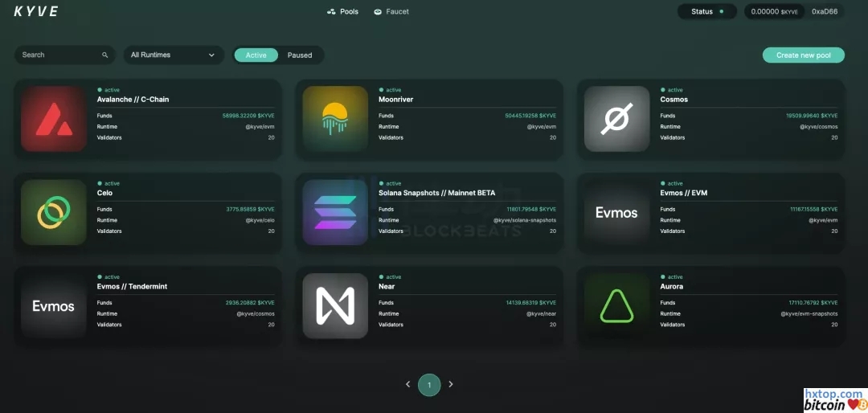Open the Faucet navigation tab
The image size is (868, 413).
[x=391, y=12]
